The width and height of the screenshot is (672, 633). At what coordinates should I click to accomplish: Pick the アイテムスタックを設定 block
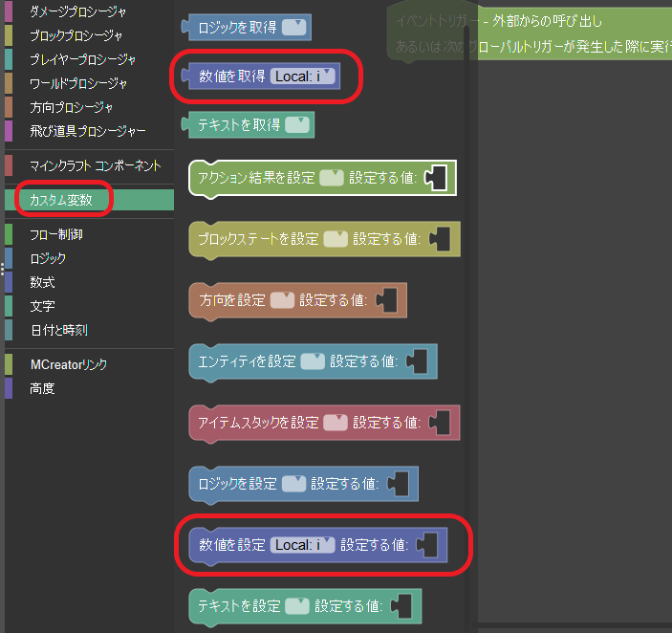click(257, 423)
